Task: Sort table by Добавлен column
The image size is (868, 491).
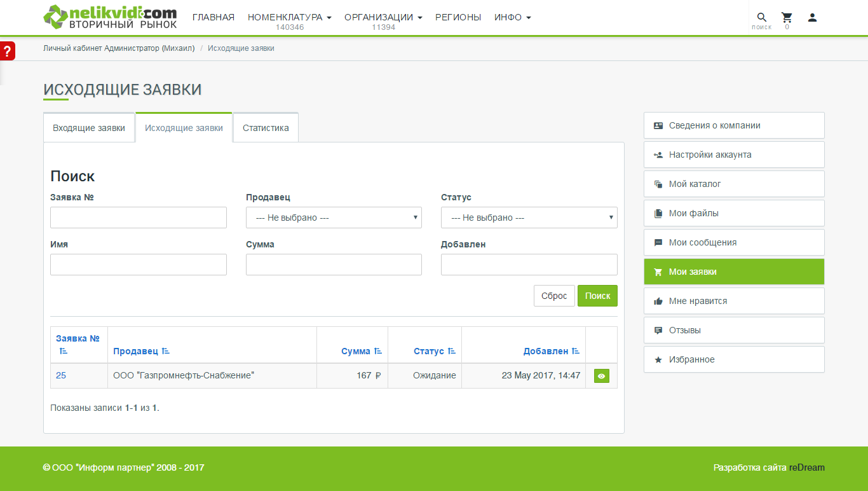Action: (x=552, y=351)
